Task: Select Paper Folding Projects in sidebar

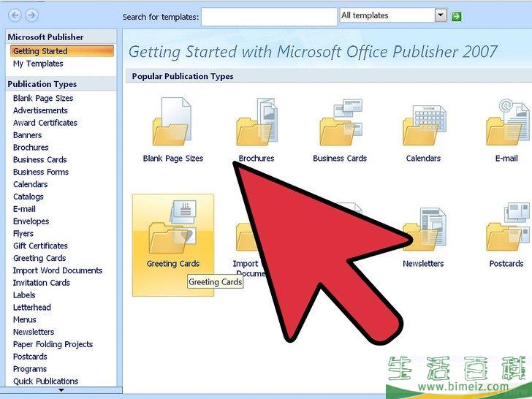Action: click(53, 344)
